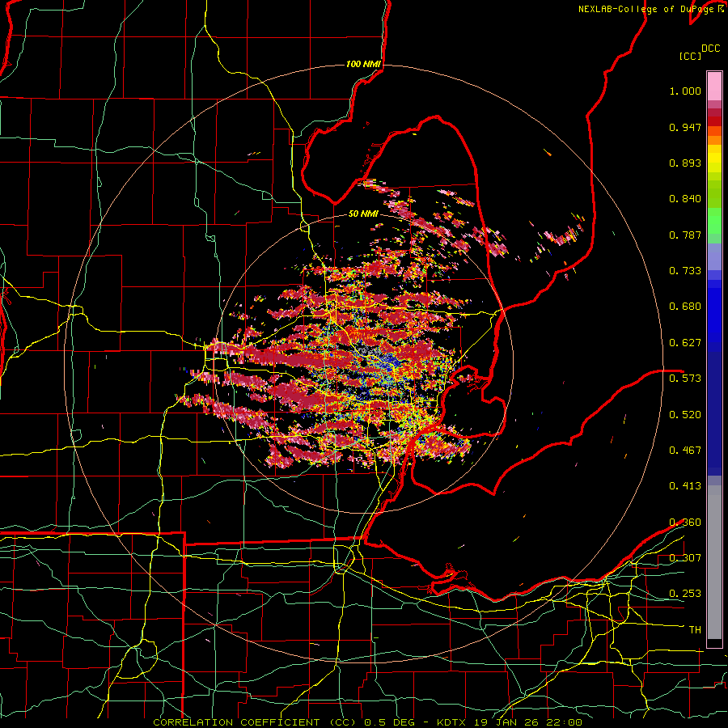Image resolution: width=728 pixels, height=728 pixels.
Task: Click the 0.5 DEG elevation label
Action: (x=390, y=722)
